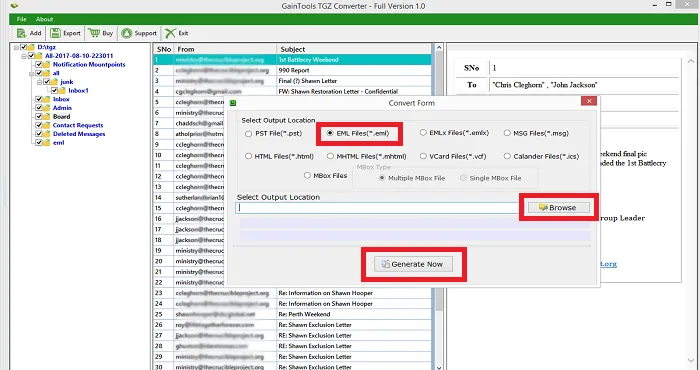The width and height of the screenshot is (700, 370).
Task: Click the folder icon of Deleted Messages
Action: click(x=46, y=134)
